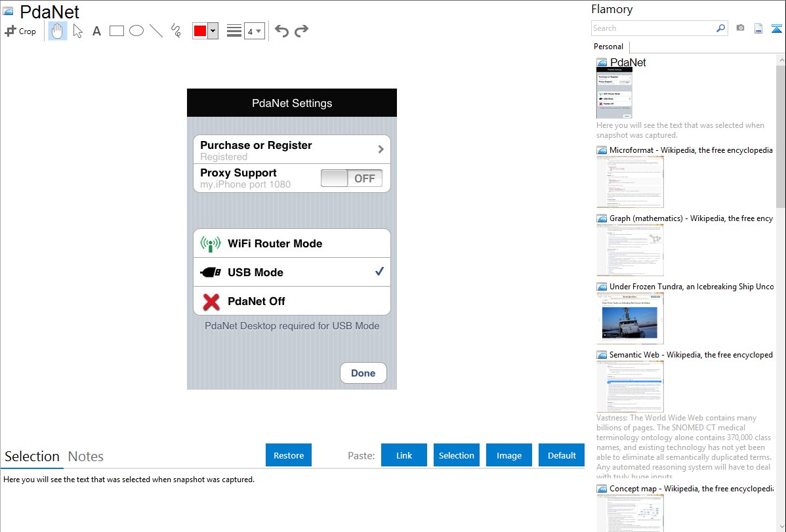Click the Graph (mathematics) title text
The width and height of the screenshot is (786, 532).
691,218
